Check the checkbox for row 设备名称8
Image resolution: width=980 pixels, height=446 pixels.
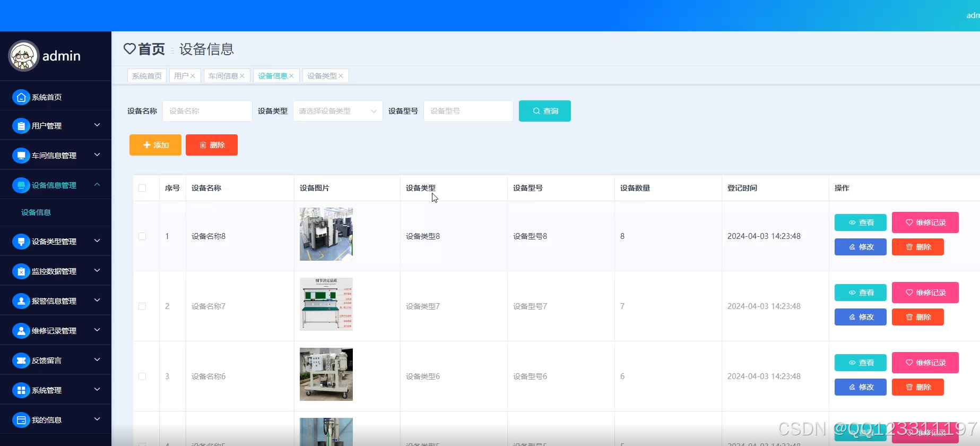142,236
